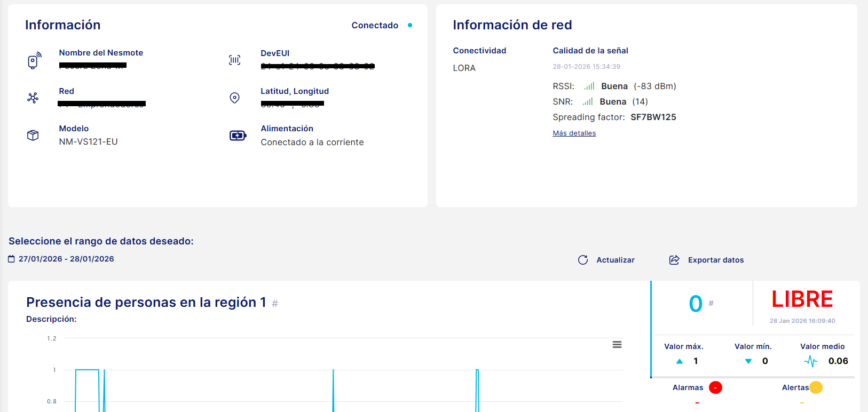Screen dimensions: 868x412
Task: Click the Red network nodes icon
Action: tap(33, 98)
